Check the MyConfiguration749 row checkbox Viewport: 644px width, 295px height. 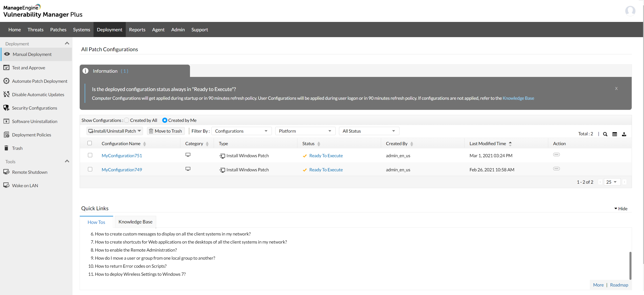90,169
